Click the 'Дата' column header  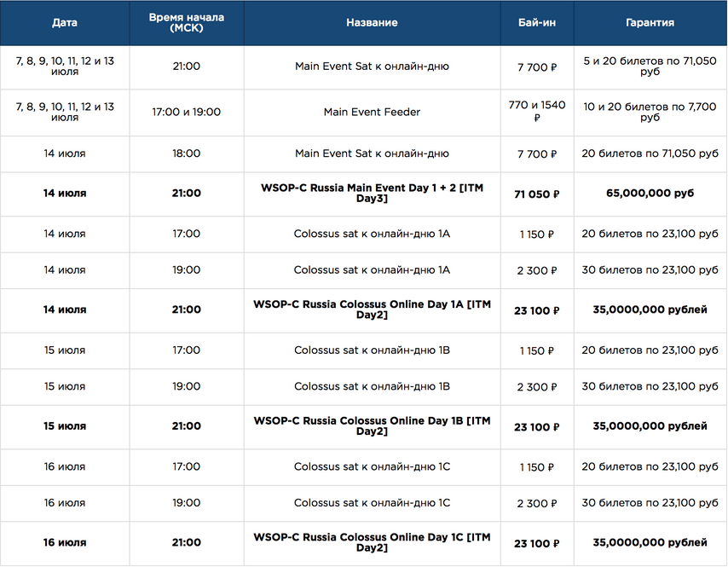[x=65, y=23]
